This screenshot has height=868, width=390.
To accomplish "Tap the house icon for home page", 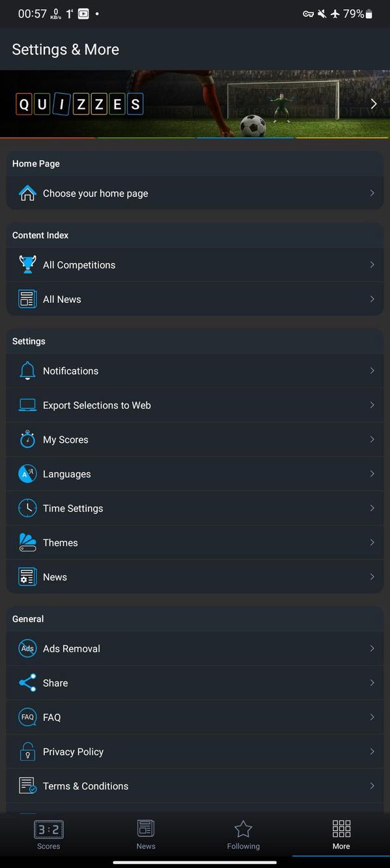I will (x=27, y=193).
